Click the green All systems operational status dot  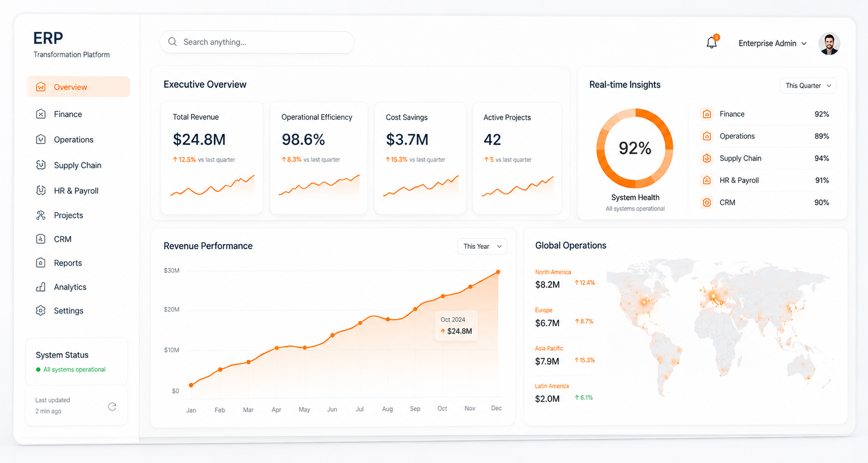click(x=38, y=369)
